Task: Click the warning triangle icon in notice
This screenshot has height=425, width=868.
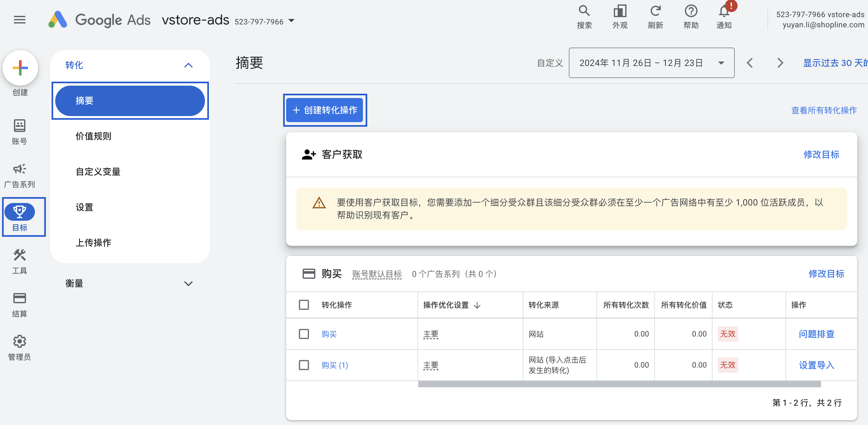Action: pyautogui.click(x=319, y=203)
